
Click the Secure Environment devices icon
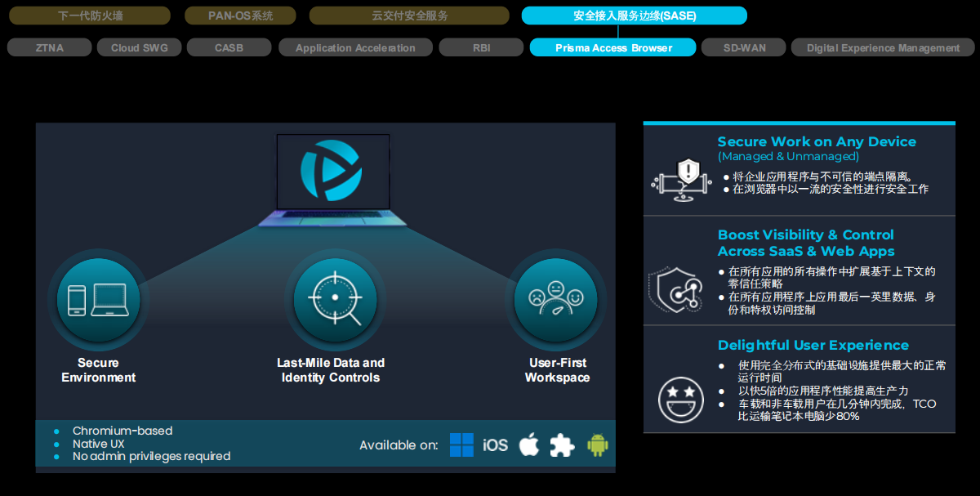coord(98,300)
